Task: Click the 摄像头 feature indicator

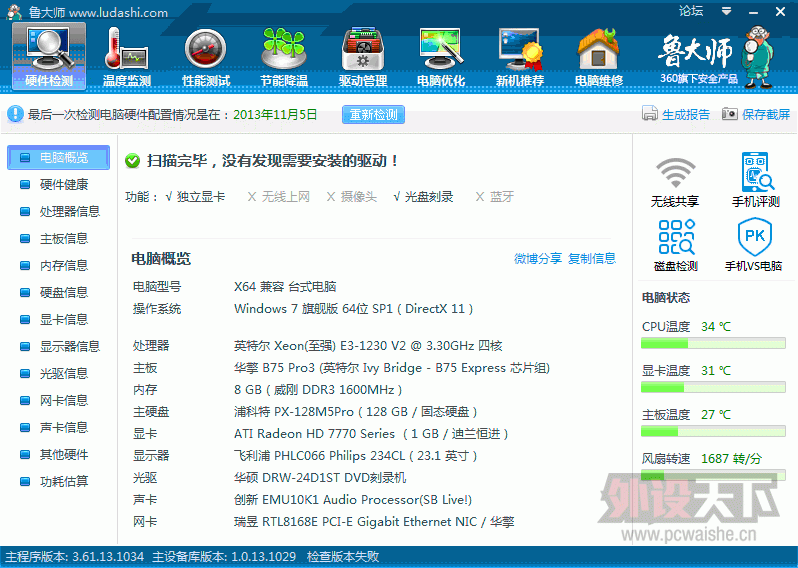Action: (x=352, y=197)
